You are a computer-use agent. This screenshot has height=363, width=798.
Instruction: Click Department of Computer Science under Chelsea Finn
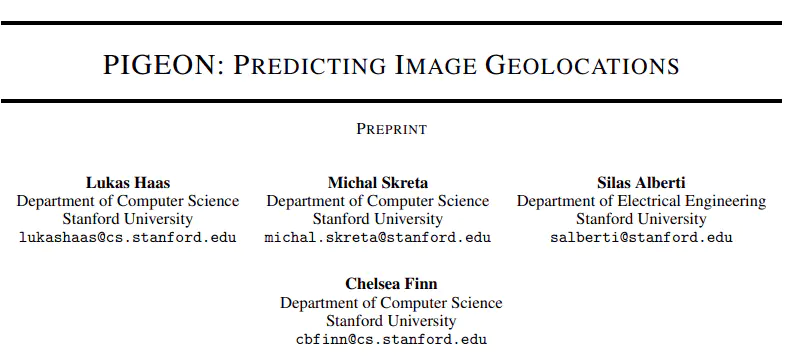pos(391,303)
